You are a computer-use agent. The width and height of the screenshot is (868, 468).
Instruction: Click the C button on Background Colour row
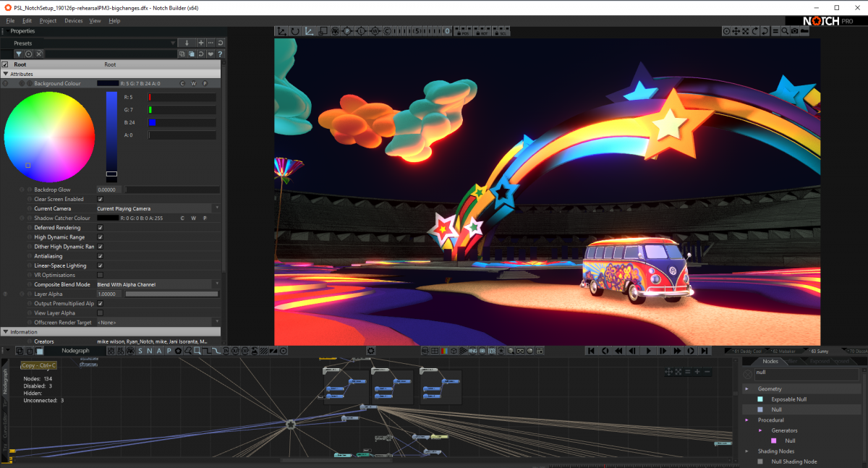click(182, 84)
